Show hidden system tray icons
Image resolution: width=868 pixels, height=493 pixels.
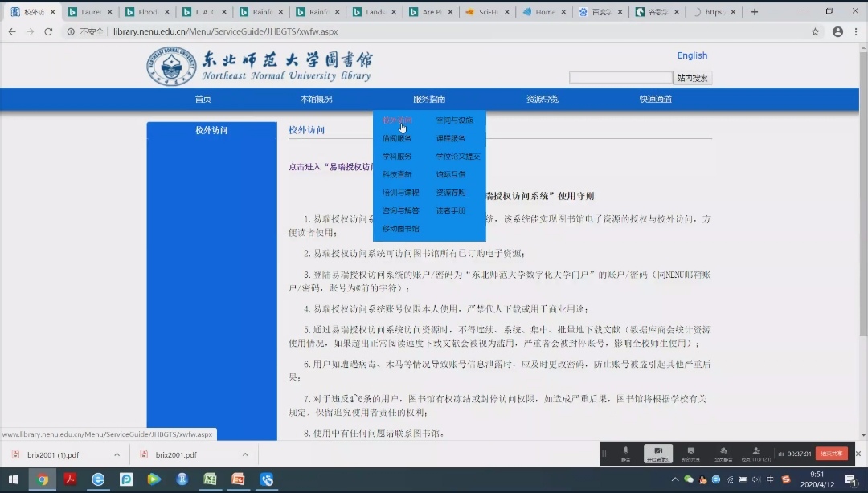point(674,479)
